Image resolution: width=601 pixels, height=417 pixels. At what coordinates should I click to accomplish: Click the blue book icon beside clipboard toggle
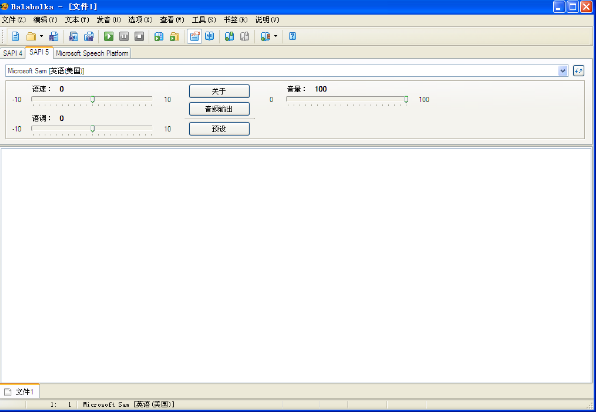(x=210, y=36)
